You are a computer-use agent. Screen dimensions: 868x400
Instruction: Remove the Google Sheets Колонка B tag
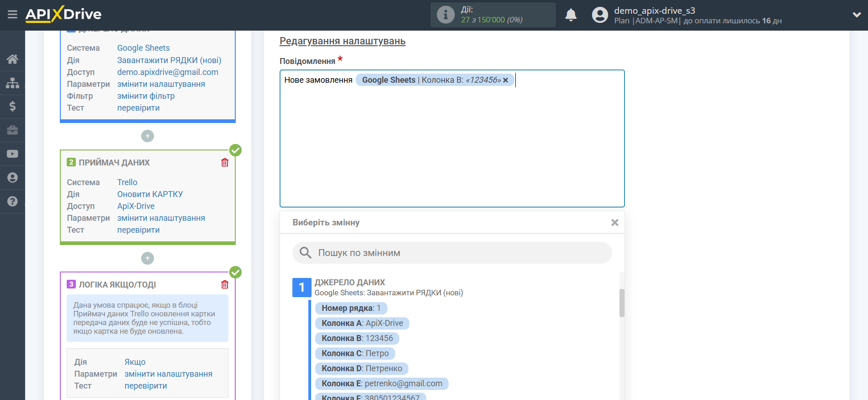[x=506, y=80]
